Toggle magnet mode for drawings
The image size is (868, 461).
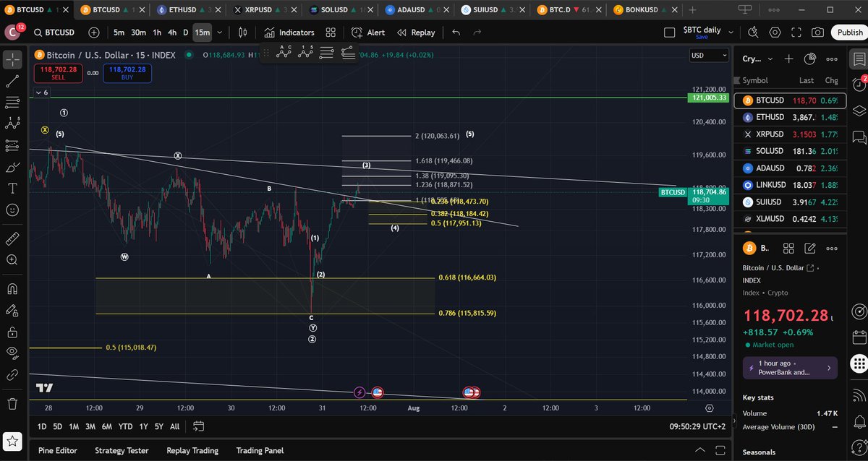pos(12,289)
